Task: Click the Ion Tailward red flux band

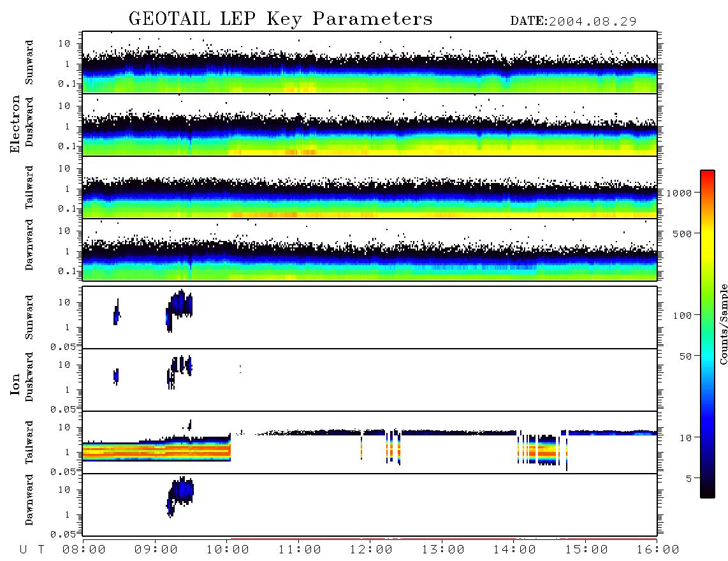Action: [x=156, y=451]
